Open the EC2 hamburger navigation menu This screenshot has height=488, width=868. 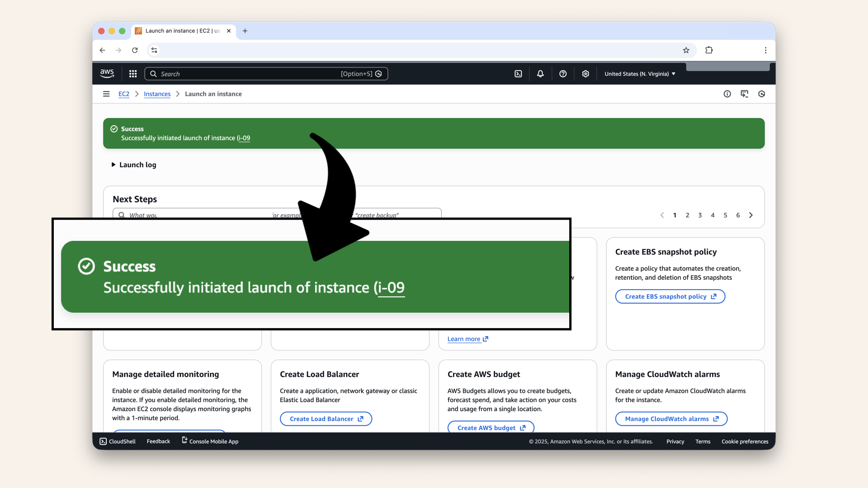pos(106,94)
